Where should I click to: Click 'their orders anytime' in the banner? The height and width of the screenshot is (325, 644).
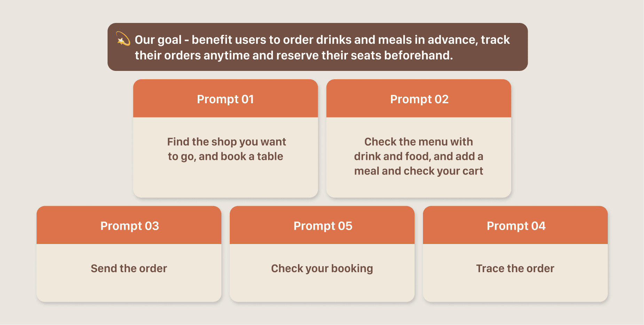[192, 56]
